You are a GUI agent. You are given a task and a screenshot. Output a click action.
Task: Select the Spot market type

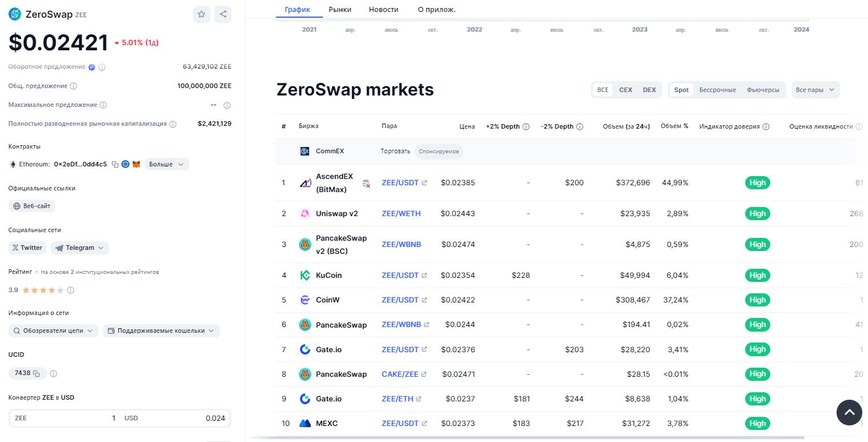click(681, 90)
